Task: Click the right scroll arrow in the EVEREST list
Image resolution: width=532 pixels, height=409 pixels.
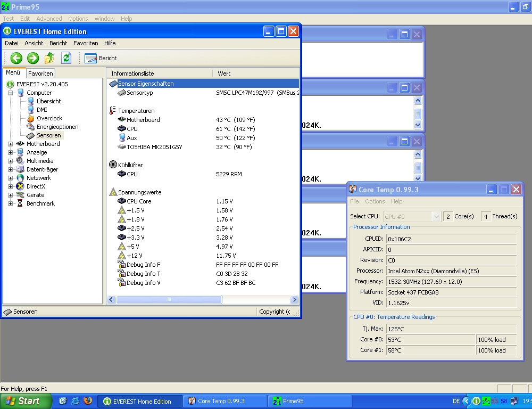Action: click(294, 300)
